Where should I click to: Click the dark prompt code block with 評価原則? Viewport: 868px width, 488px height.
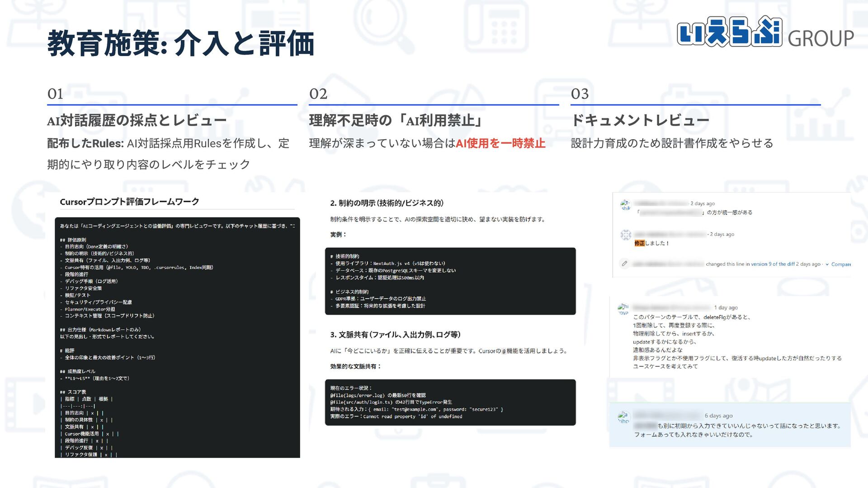[x=177, y=338]
